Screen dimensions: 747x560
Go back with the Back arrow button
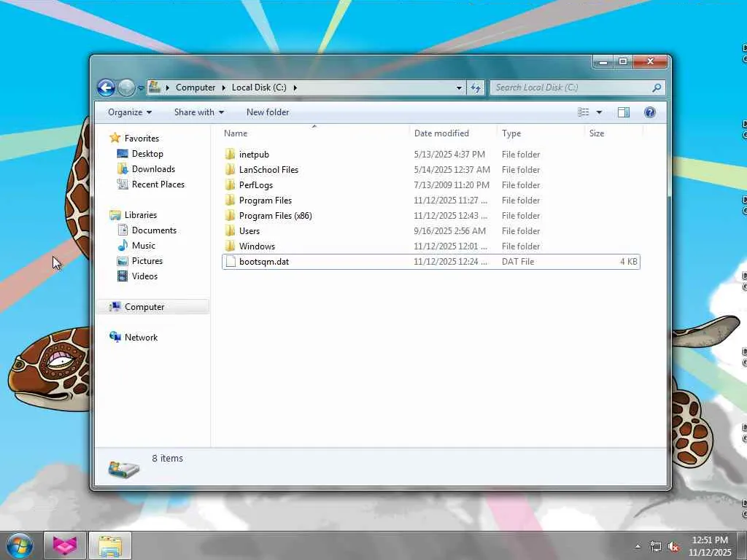tap(107, 87)
